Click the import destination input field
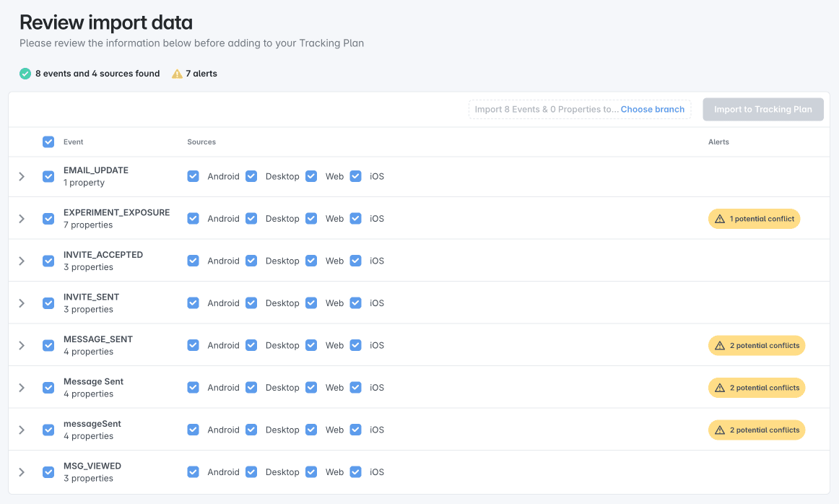This screenshot has height=504, width=839. click(x=542, y=109)
